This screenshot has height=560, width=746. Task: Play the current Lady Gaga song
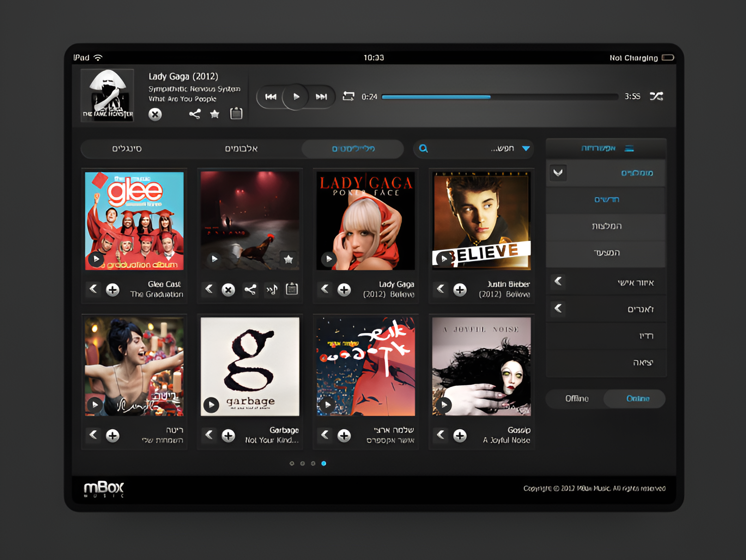click(x=296, y=97)
